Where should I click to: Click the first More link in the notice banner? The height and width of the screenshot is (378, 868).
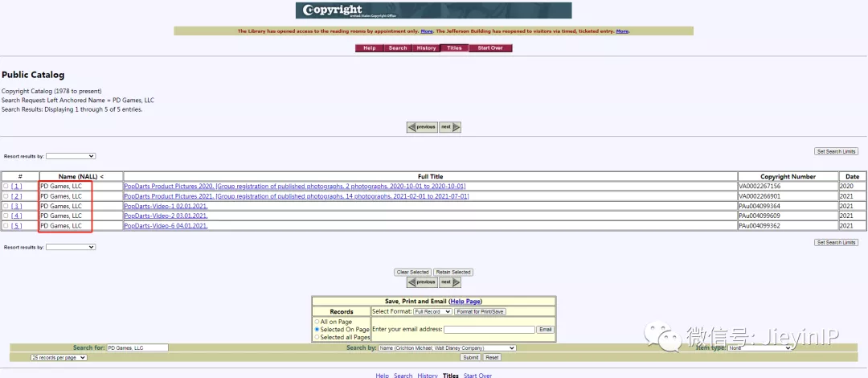(427, 31)
